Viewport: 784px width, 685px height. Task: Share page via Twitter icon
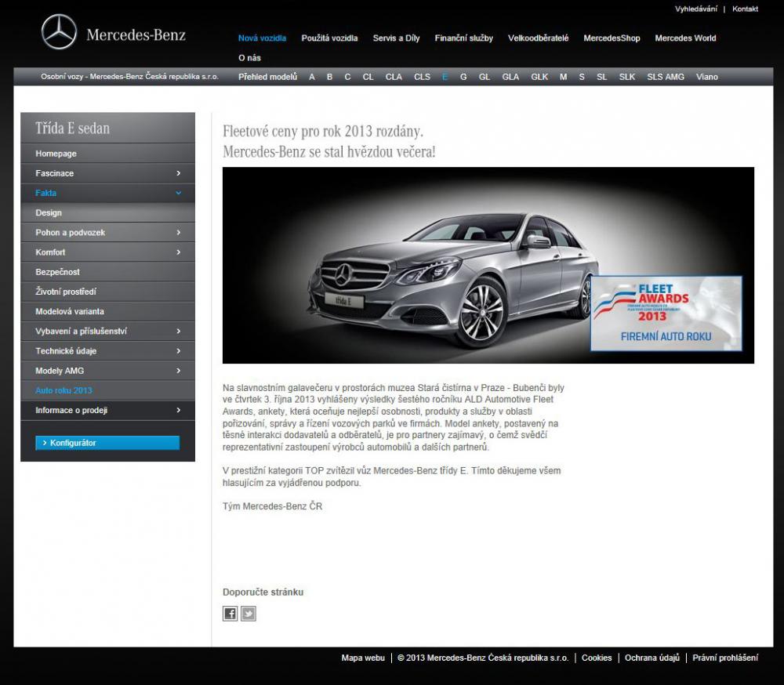[249, 614]
